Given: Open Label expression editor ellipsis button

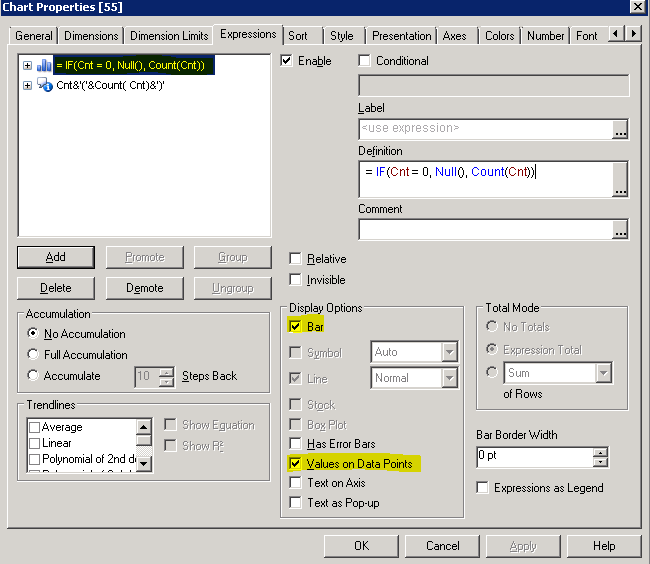Looking at the screenshot, I should click(620, 130).
